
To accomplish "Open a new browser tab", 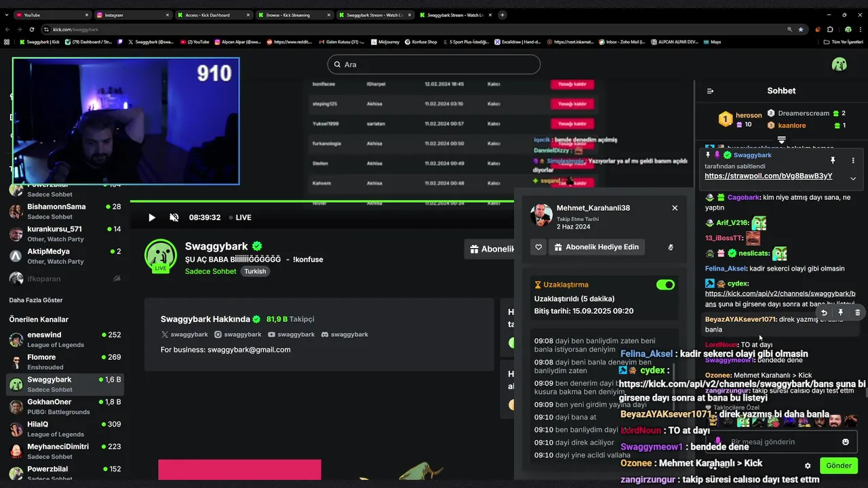I will click(x=502, y=15).
